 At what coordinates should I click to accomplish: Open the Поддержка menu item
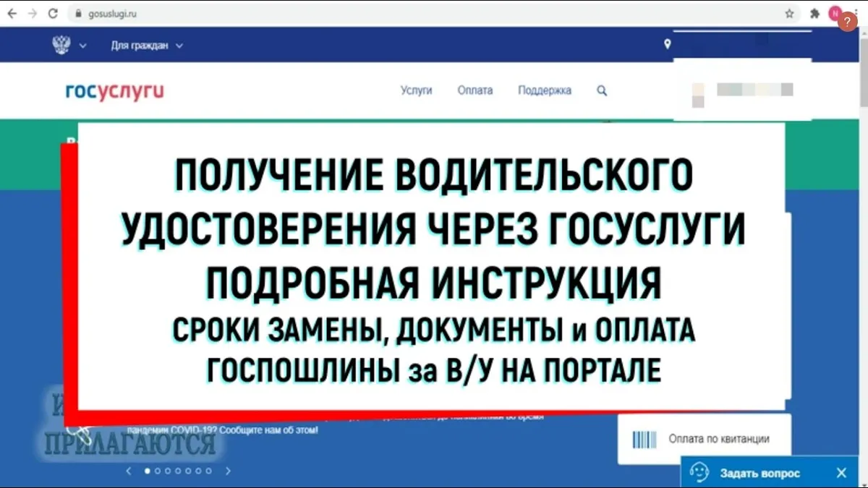pos(545,90)
